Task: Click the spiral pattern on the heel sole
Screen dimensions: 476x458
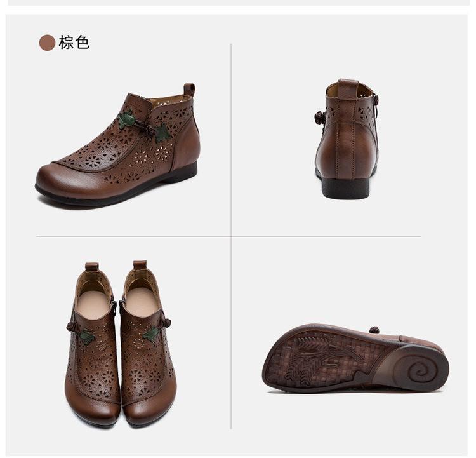Action: coord(420,372)
